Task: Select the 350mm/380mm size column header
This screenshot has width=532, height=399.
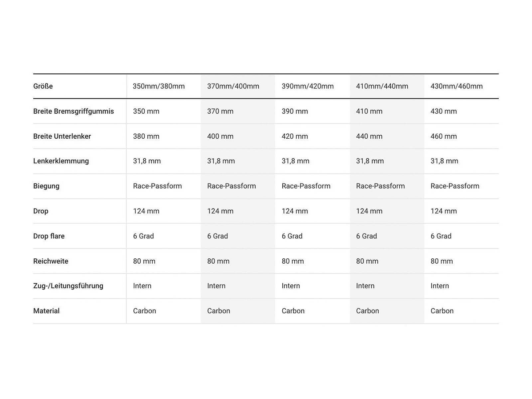Action: pos(159,86)
